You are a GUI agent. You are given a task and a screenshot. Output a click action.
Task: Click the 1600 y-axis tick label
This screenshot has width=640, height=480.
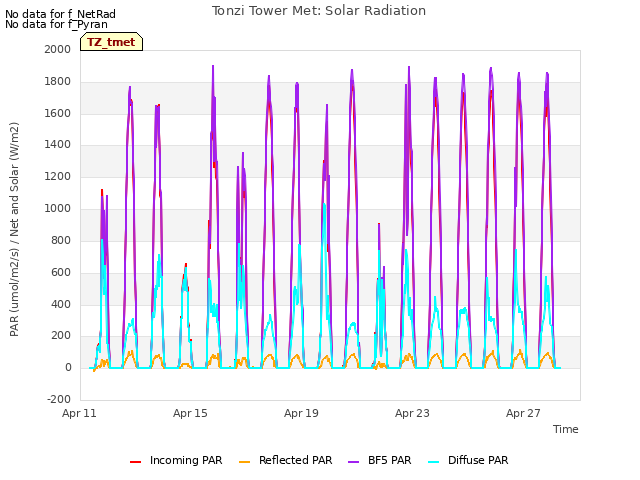tap(58, 113)
